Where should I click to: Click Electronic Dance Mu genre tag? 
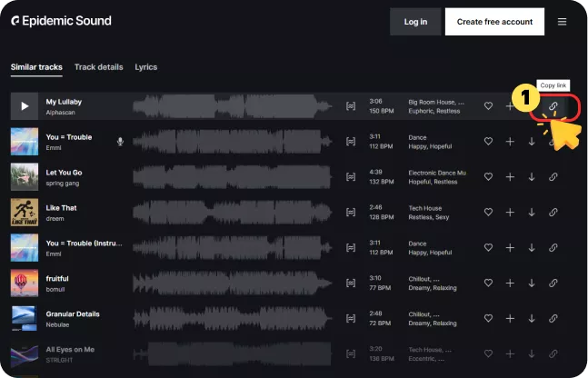tap(437, 173)
